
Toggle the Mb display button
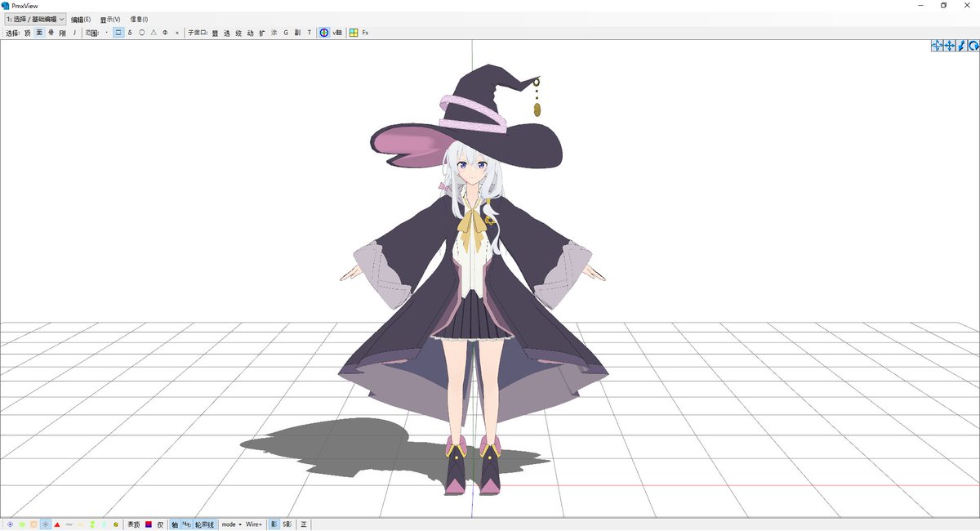pos(186,524)
